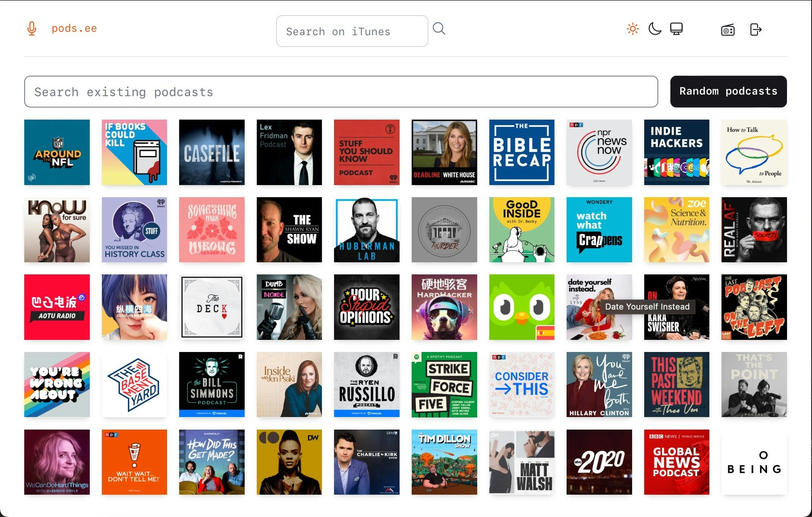812x517 pixels.
Task: Select system theme via monitor icon
Action: pos(676,28)
